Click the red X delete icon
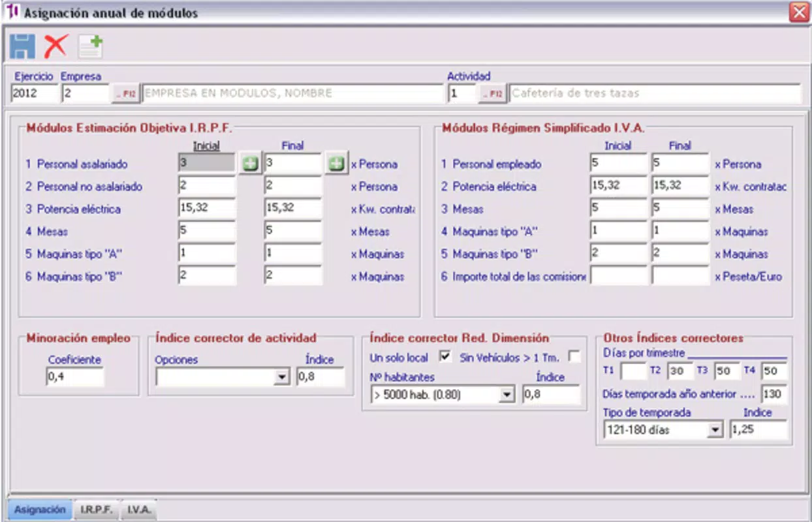The width and height of the screenshot is (812, 522). coord(56,46)
